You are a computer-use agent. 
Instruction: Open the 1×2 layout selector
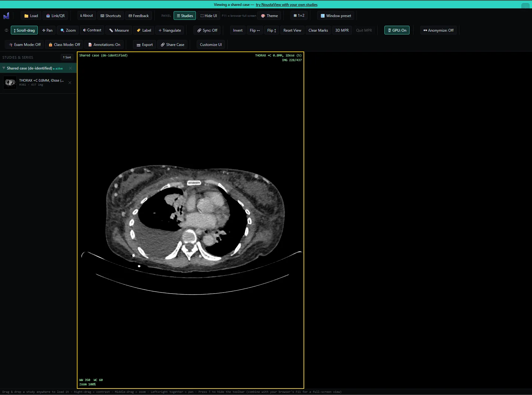point(299,16)
